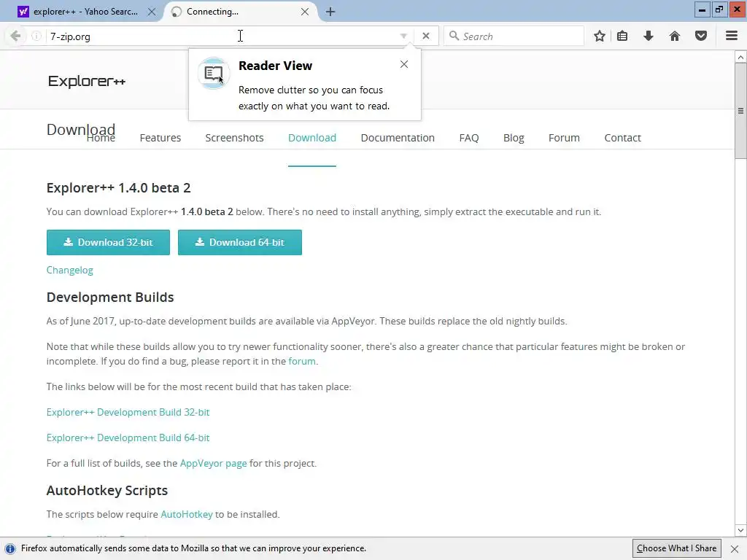The height and width of the screenshot is (560, 747).
Task: Open the AutoHotkey link
Action: point(187,515)
